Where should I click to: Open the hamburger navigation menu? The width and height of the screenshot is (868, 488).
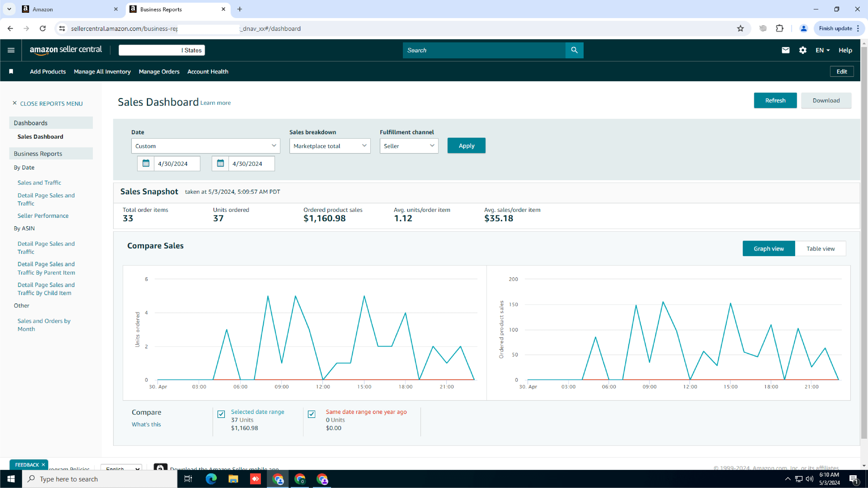(11, 50)
